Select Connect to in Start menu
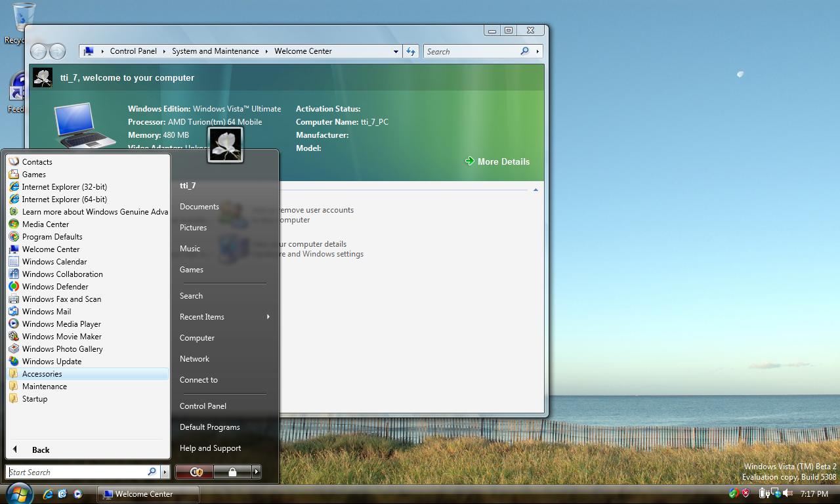 198,380
